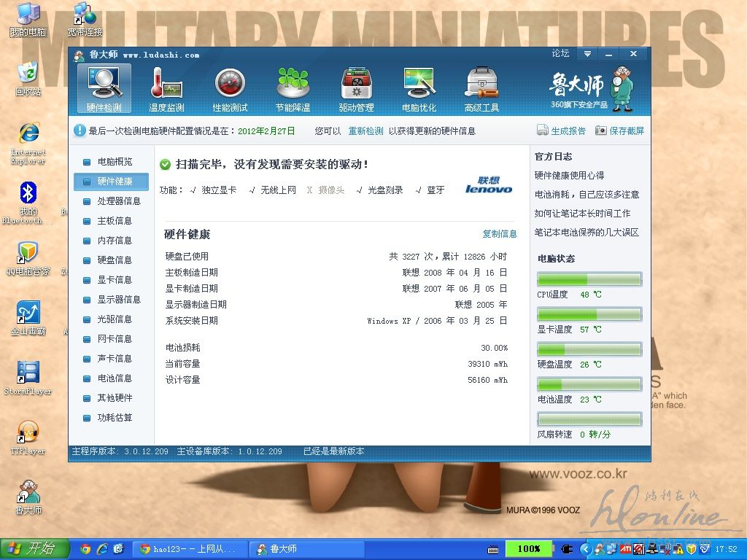Click the CPU温度 progress bar
The image size is (747, 560).
point(589,279)
